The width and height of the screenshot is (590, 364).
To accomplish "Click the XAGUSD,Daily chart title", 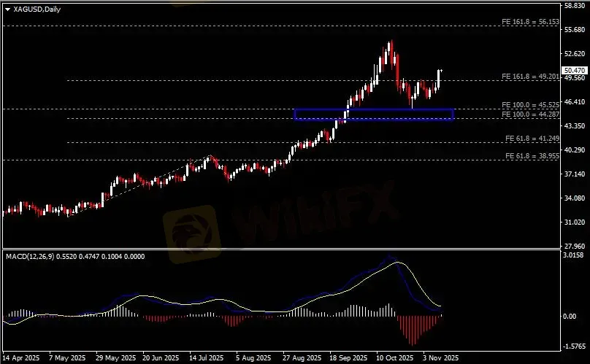I will tap(34, 8).
